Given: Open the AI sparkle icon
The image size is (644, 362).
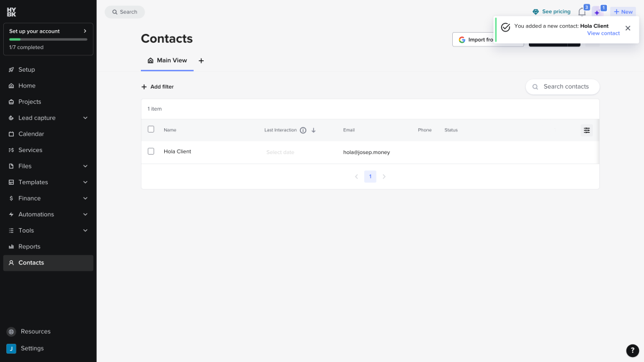Looking at the screenshot, I should click(597, 13).
